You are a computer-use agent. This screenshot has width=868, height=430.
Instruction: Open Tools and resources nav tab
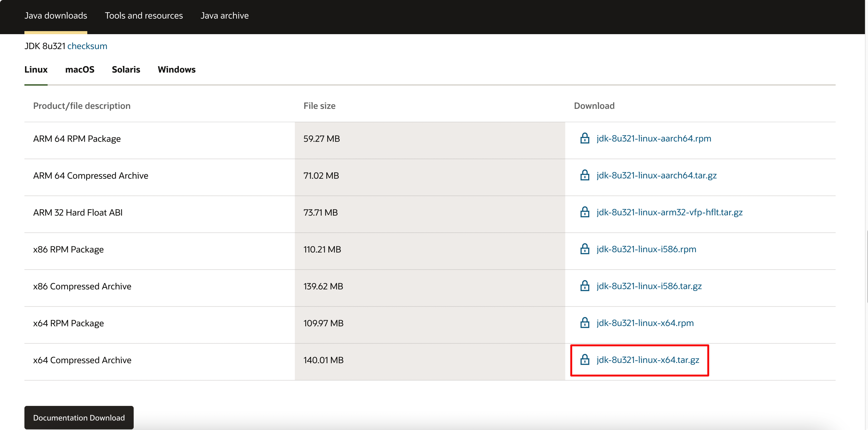click(x=143, y=16)
